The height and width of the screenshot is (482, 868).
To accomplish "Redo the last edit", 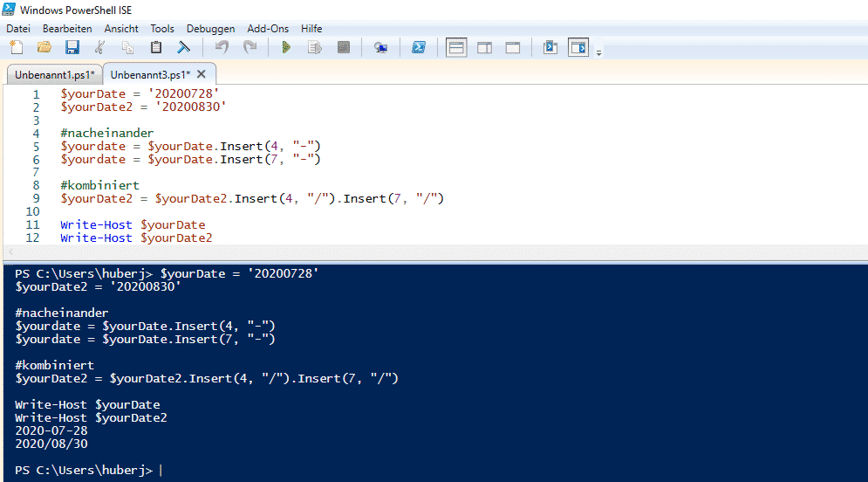I will pyautogui.click(x=250, y=48).
